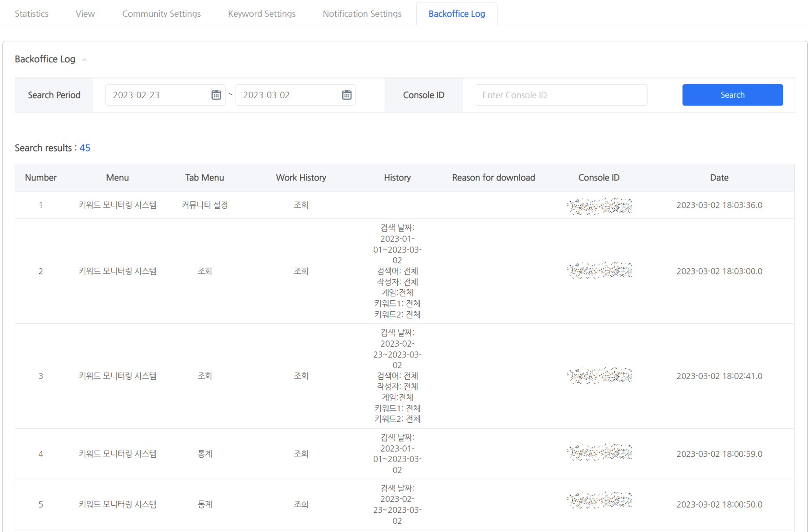The image size is (812, 532).
Task: Select the date 2023-03-02 18:02:41.0
Action: click(719, 376)
